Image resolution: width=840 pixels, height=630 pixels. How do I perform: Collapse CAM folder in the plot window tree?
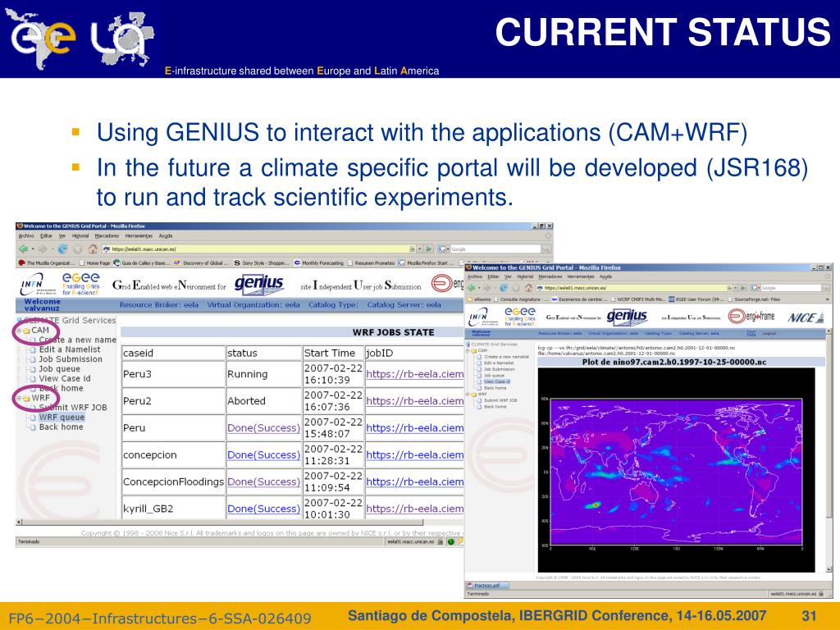[x=468, y=350]
